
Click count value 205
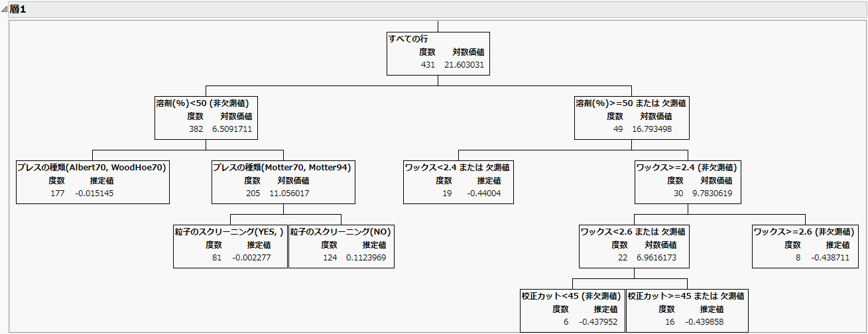pos(252,193)
